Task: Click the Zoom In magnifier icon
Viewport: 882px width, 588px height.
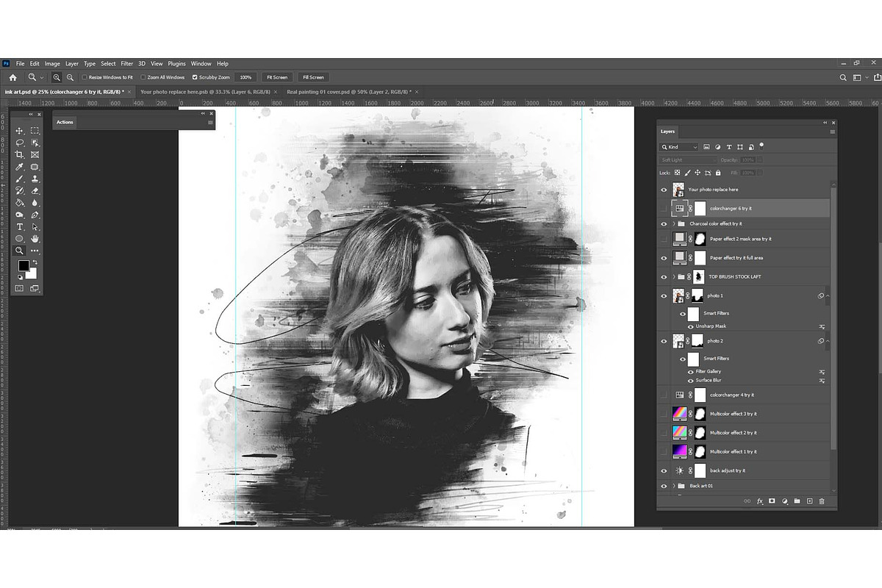Action: (x=57, y=77)
